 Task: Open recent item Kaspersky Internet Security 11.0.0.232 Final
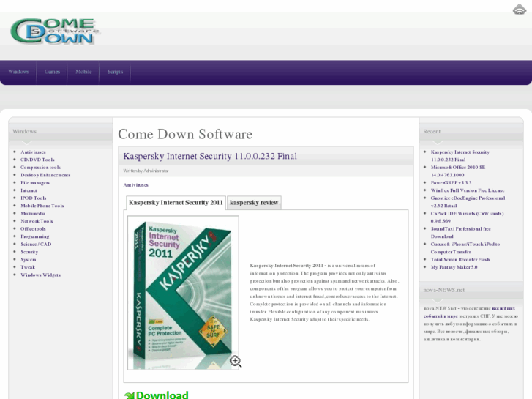[x=460, y=156]
